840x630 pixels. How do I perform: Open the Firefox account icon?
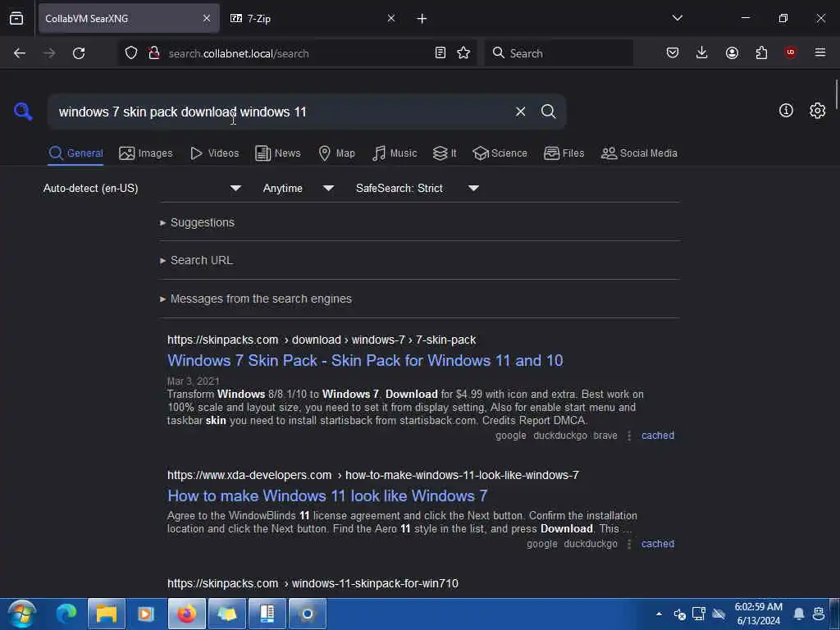click(x=732, y=53)
